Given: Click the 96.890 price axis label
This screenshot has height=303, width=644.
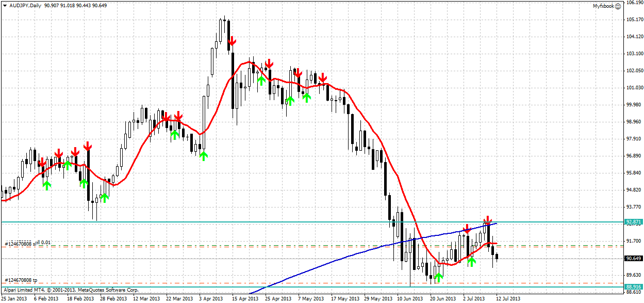Looking at the screenshot, I should [x=634, y=156].
